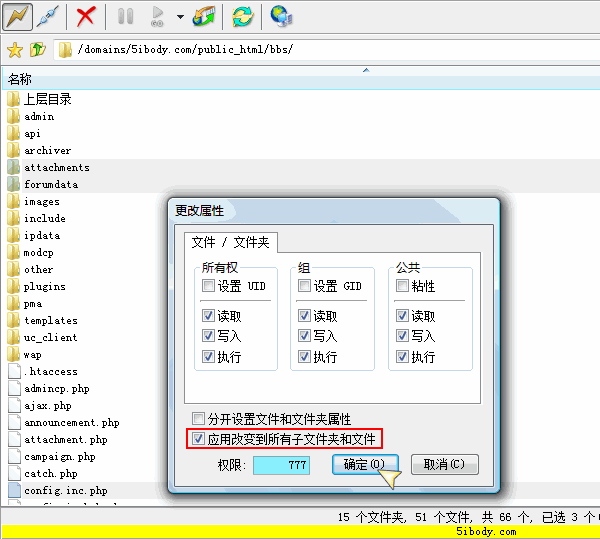
Task: Click the globe site manager icon
Action: click(x=281, y=16)
